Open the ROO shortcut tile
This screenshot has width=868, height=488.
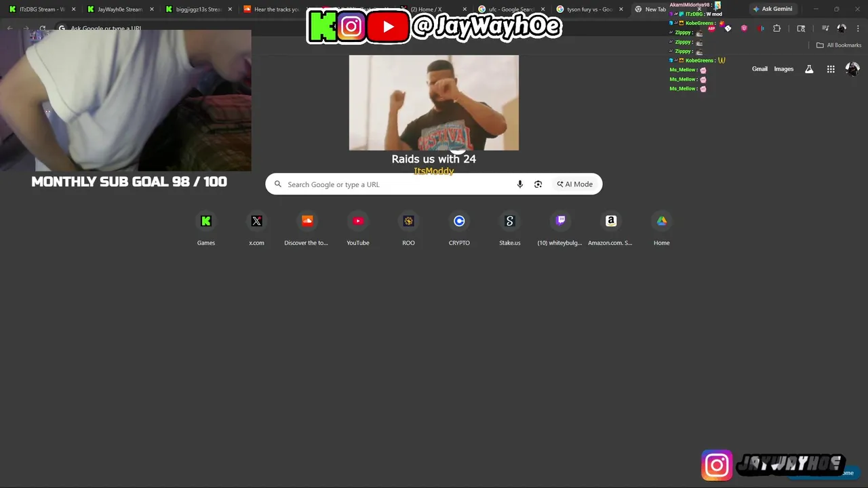408,229
